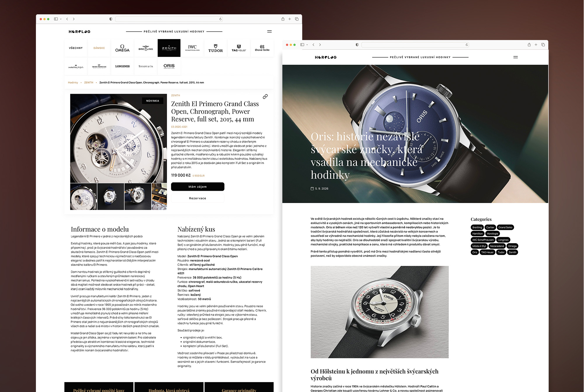584x392 pixels.
Task: Click small ZENITH label above product title
Action: tap(175, 96)
